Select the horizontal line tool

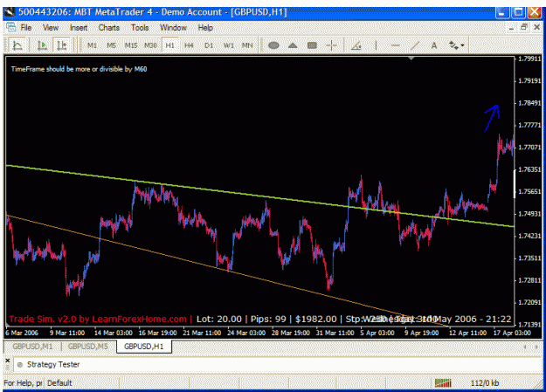click(395, 45)
